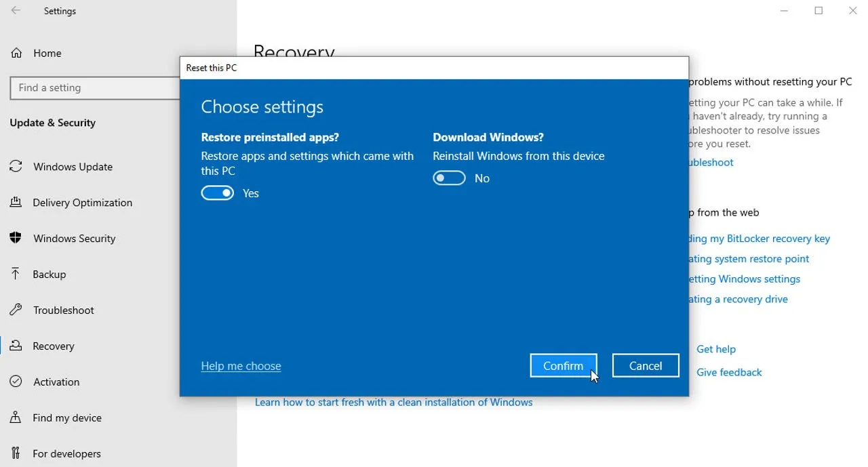Open creating a recovery drive link
Image resolution: width=868 pixels, height=467 pixels.
tap(738, 300)
